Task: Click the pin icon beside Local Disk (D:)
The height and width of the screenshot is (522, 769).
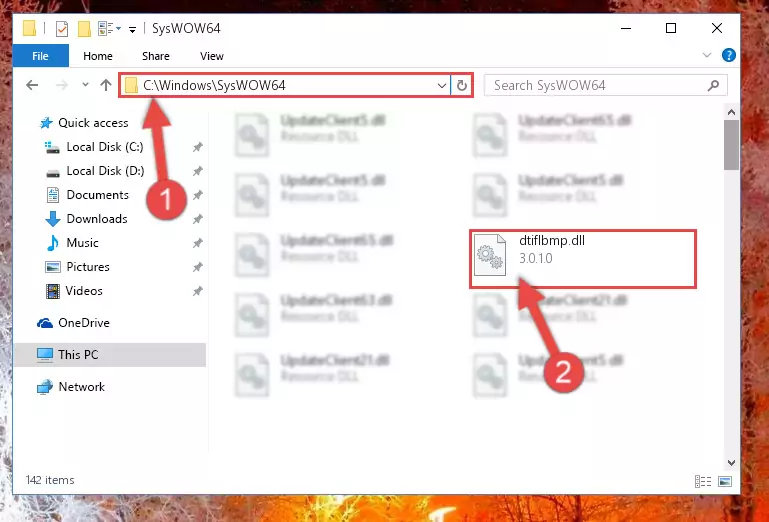Action: [198, 171]
